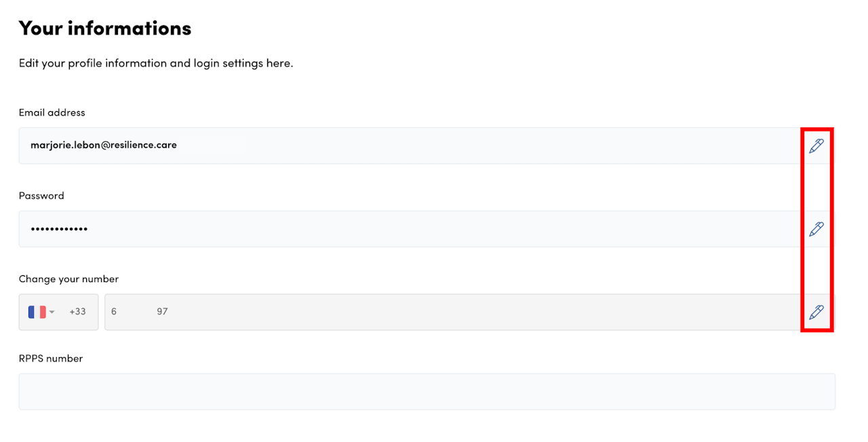Click the "Email address" label
The image size is (868, 442).
tap(52, 113)
